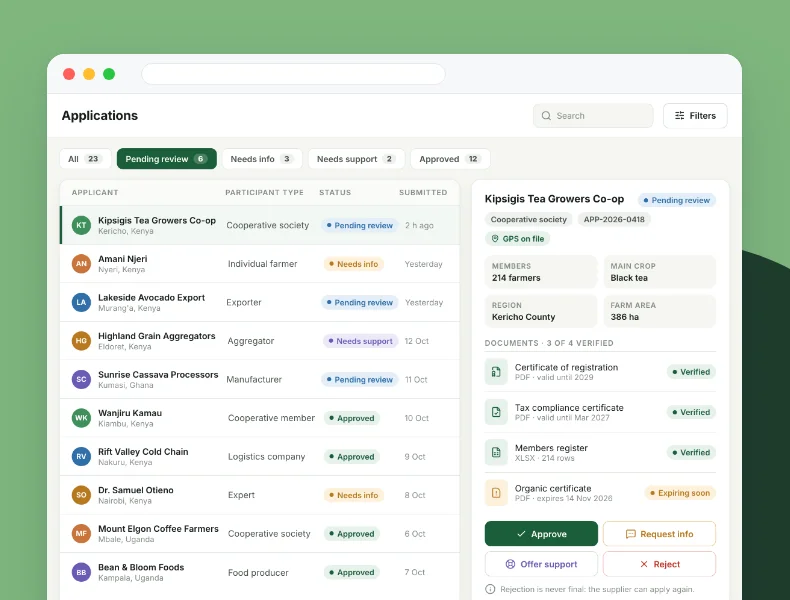Click the MF avatar for Mount Elgon Coffee Farmers

point(81,534)
